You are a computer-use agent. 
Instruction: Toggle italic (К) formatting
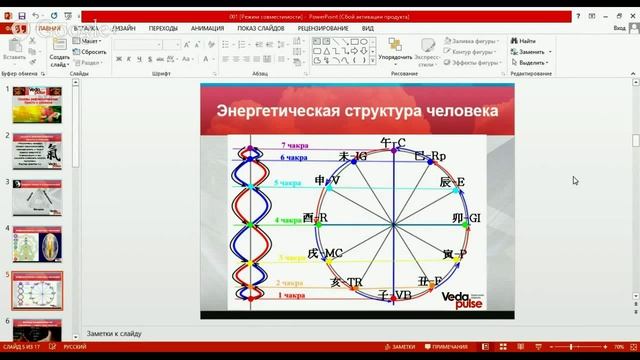click(129, 59)
